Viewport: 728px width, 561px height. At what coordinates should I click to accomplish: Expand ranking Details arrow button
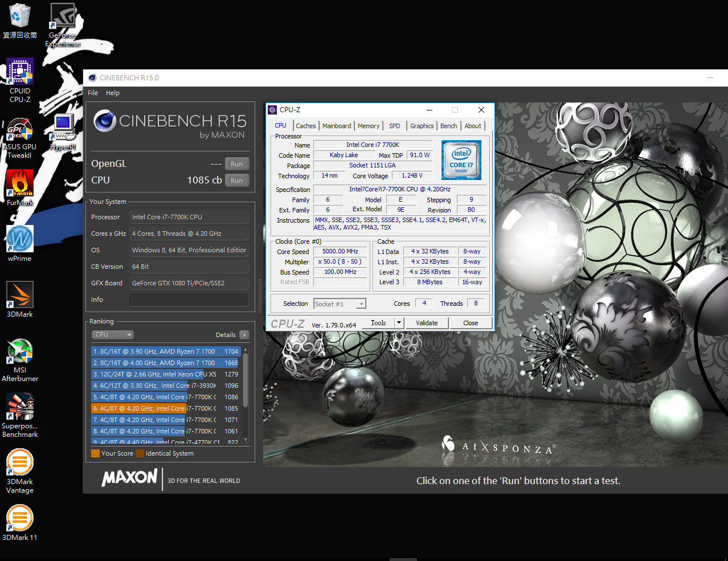pyautogui.click(x=244, y=335)
